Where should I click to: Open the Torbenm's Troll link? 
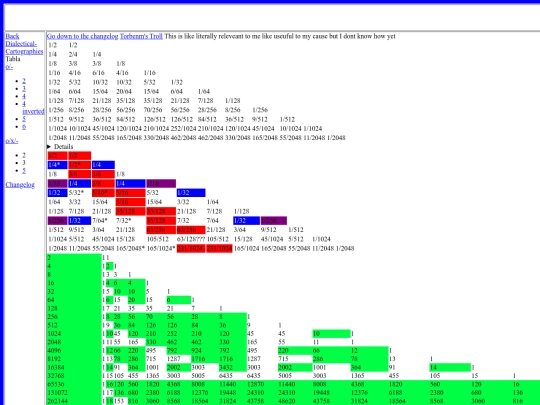(x=141, y=36)
